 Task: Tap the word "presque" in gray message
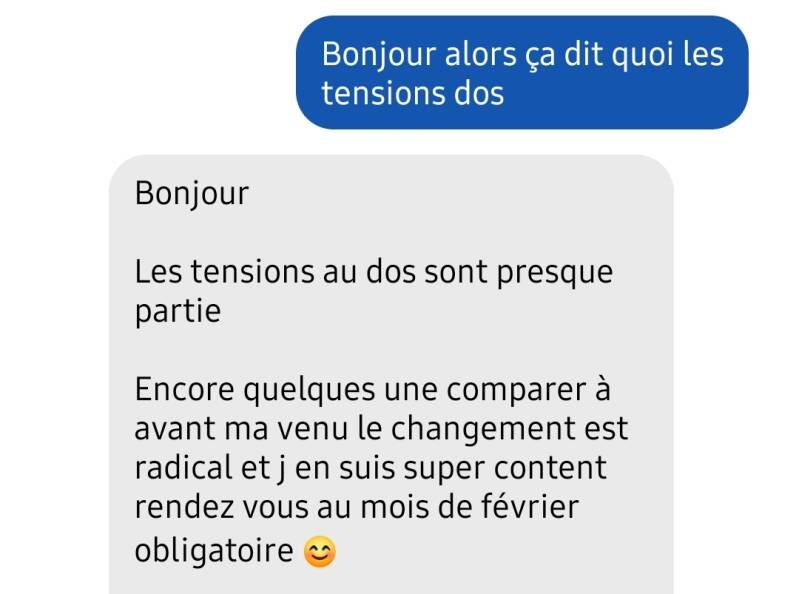(x=555, y=274)
